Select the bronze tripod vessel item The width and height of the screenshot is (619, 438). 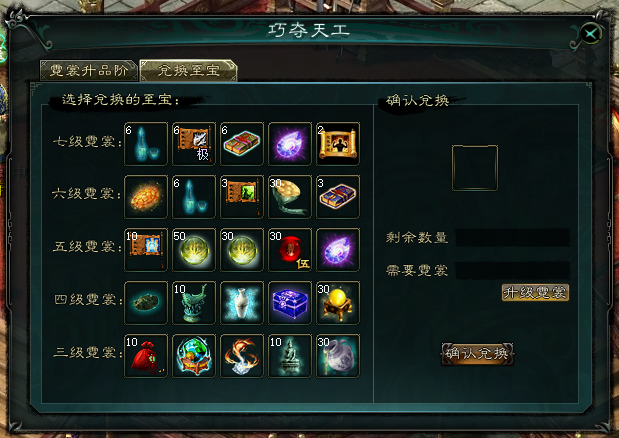click(194, 303)
